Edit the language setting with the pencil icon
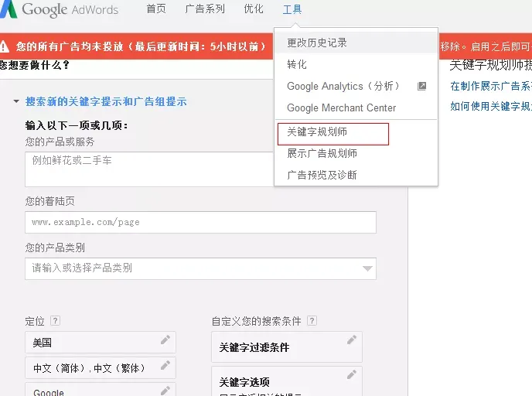The image size is (532, 396). click(165, 365)
